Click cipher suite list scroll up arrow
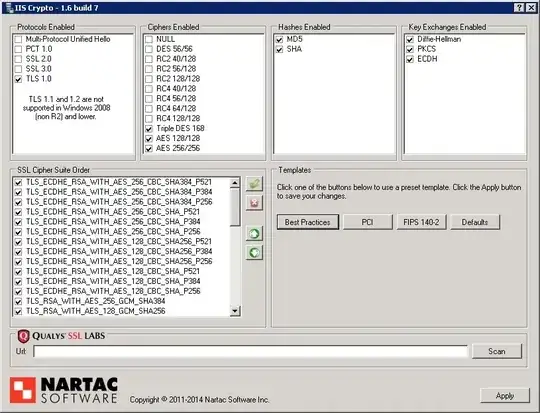The image size is (540, 413). tap(235, 183)
